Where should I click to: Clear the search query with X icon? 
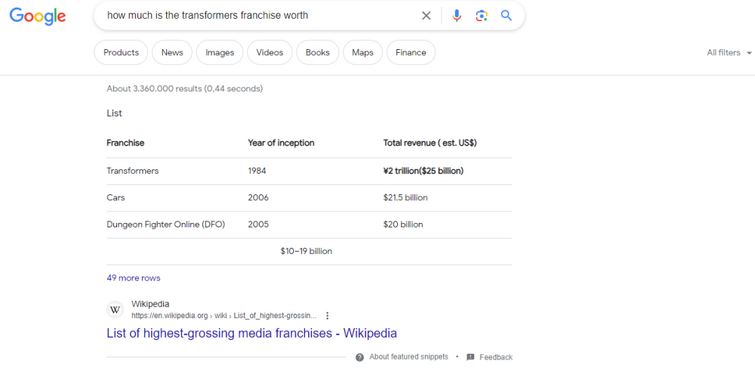426,16
